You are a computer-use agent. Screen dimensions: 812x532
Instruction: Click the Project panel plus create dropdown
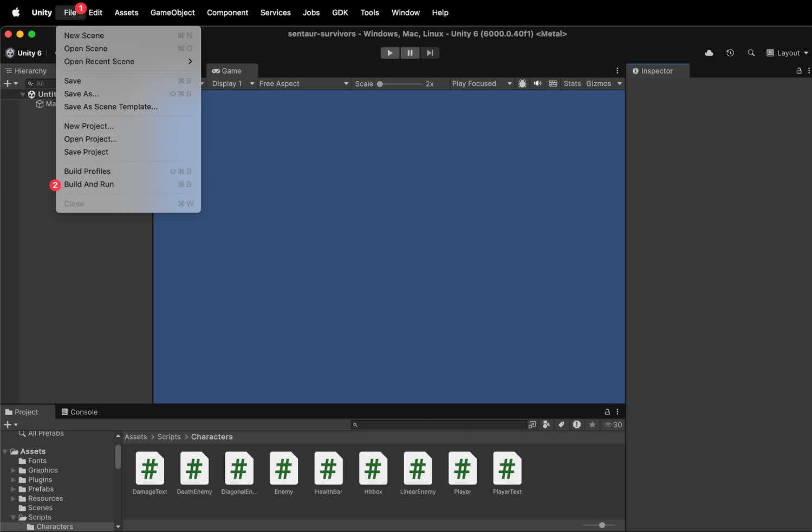[11, 425]
